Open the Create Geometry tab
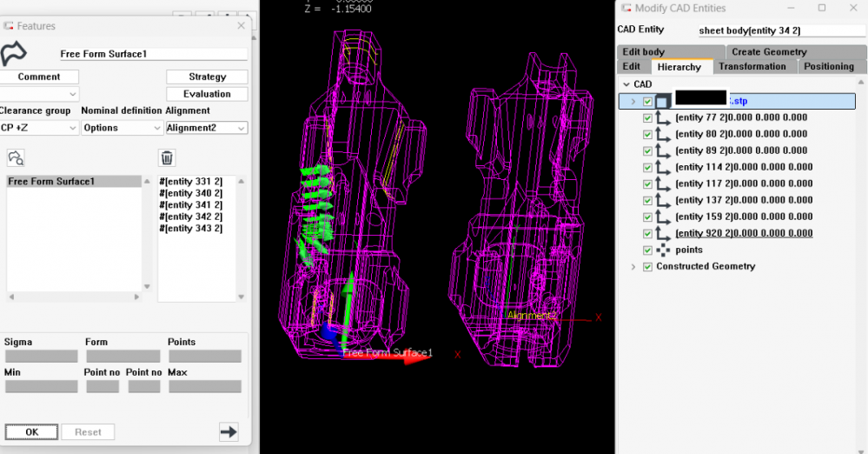This screenshot has width=868, height=454. coord(769,51)
